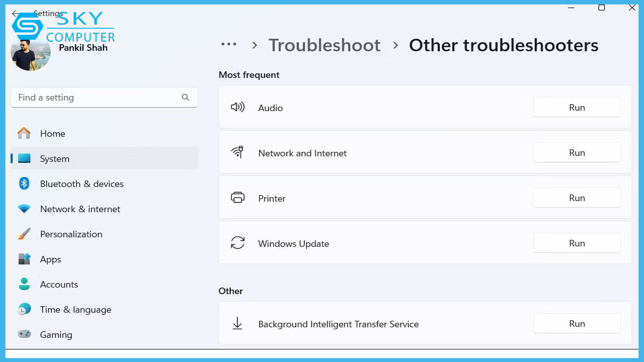Screen dimensions: 644x362
Task: Click the Printer label text
Action: (x=272, y=199)
